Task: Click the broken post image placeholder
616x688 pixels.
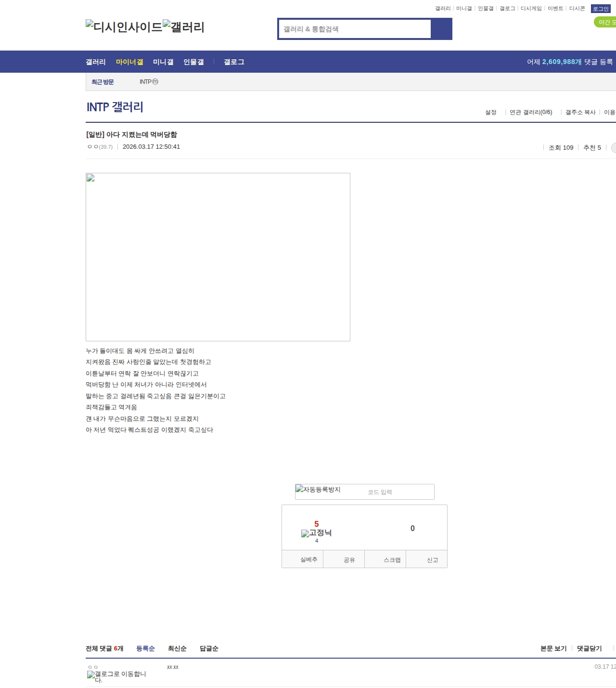Action: 218,257
